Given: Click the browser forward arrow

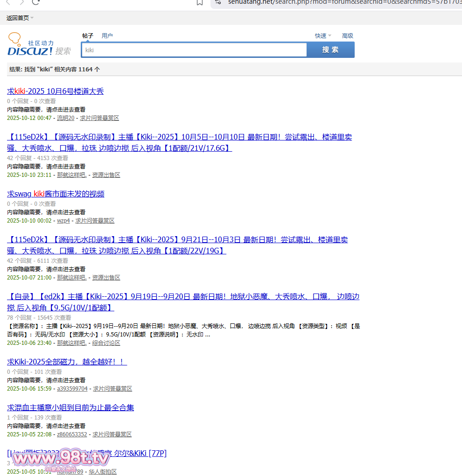Looking at the screenshot, I should pos(21,2).
